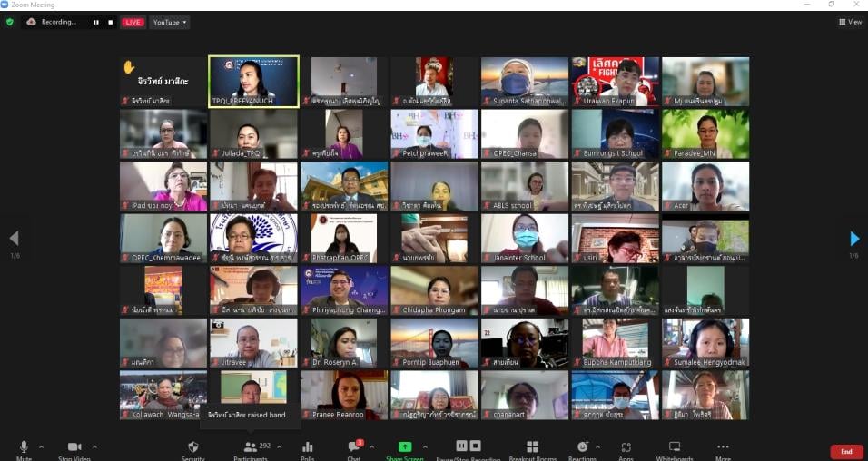
Task: Go to previous gallery page arrow
Action: [x=15, y=239]
